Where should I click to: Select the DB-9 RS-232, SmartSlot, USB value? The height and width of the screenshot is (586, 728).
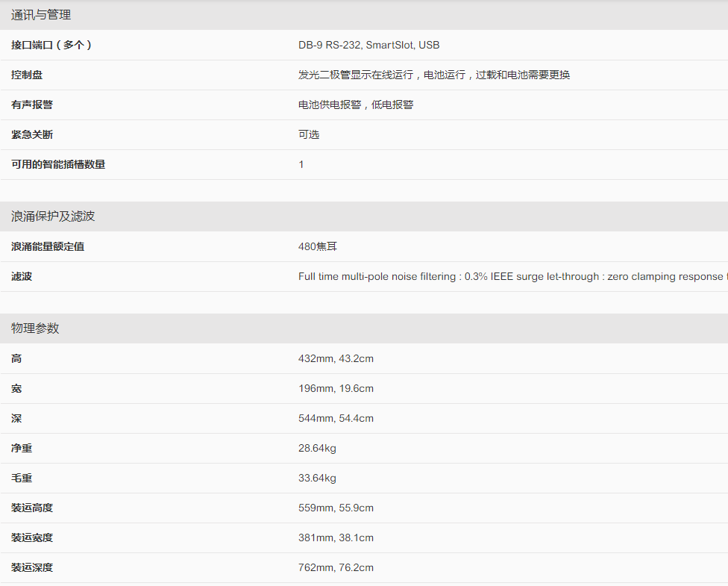tap(368, 45)
